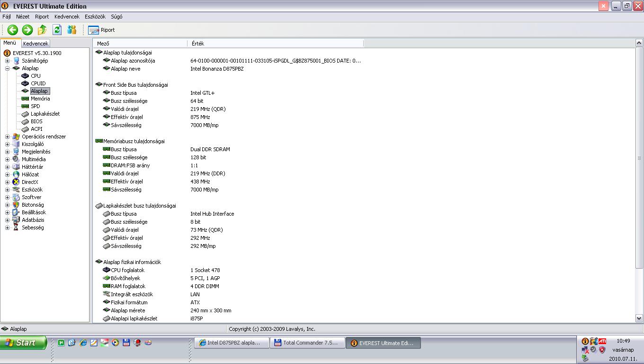The image size is (644, 364).
Task: Click the Háttértár storage icon
Action: pos(16,167)
